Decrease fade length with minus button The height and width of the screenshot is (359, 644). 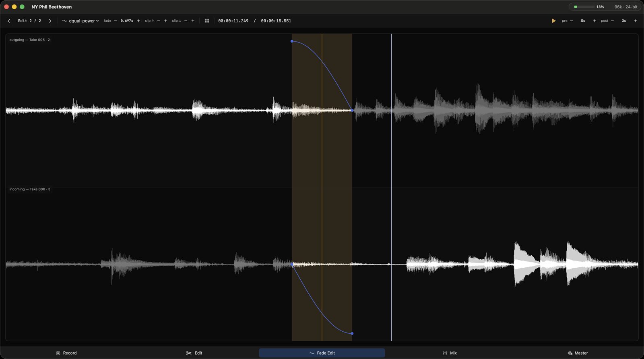[x=116, y=21]
